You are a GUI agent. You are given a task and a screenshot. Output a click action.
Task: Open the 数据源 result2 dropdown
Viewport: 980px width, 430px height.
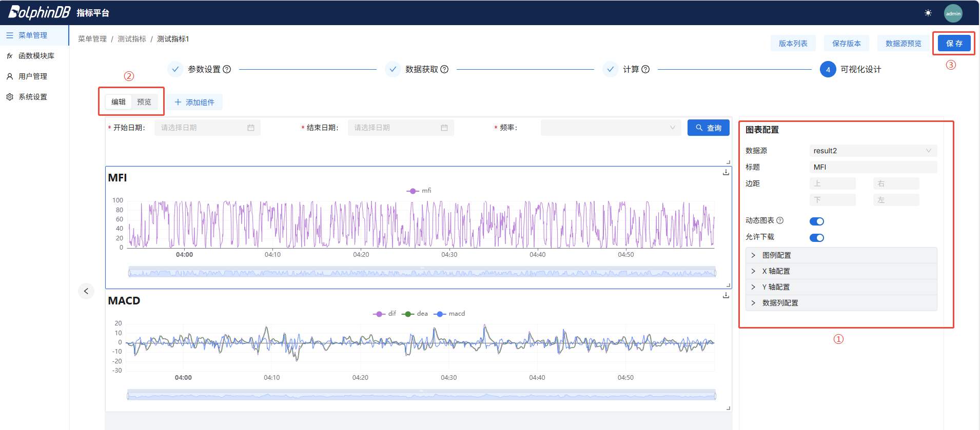[x=872, y=151]
